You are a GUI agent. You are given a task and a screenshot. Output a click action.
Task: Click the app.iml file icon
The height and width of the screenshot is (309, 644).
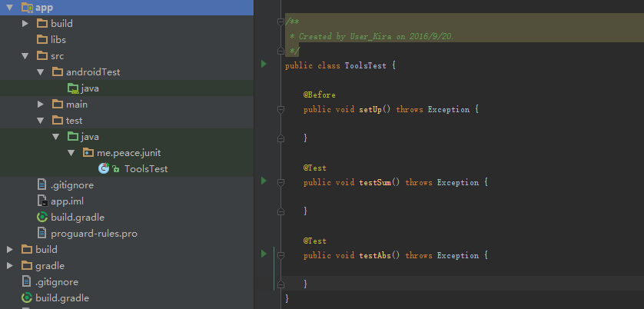pos(42,201)
